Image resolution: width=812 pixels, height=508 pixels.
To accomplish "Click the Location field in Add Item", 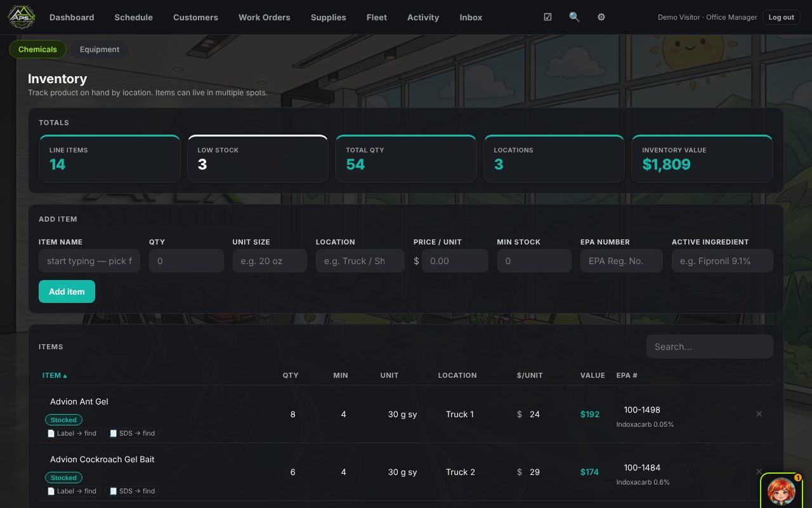I will click(360, 261).
